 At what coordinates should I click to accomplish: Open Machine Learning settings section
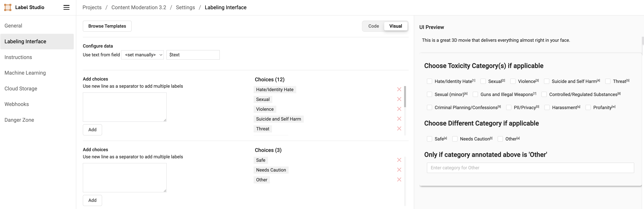tap(25, 73)
